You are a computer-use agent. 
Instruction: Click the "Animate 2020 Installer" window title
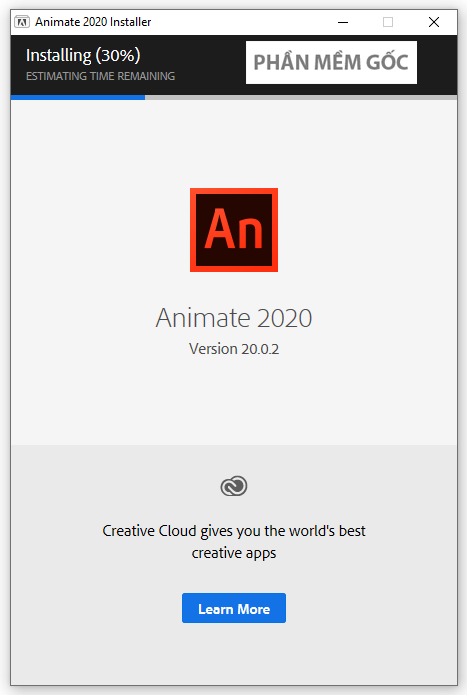(x=93, y=22)
